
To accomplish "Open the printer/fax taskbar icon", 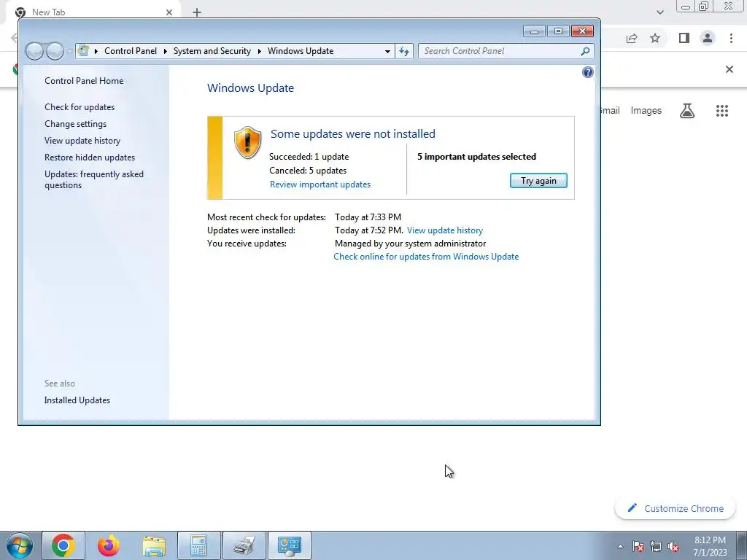I will tap(244, 545).
